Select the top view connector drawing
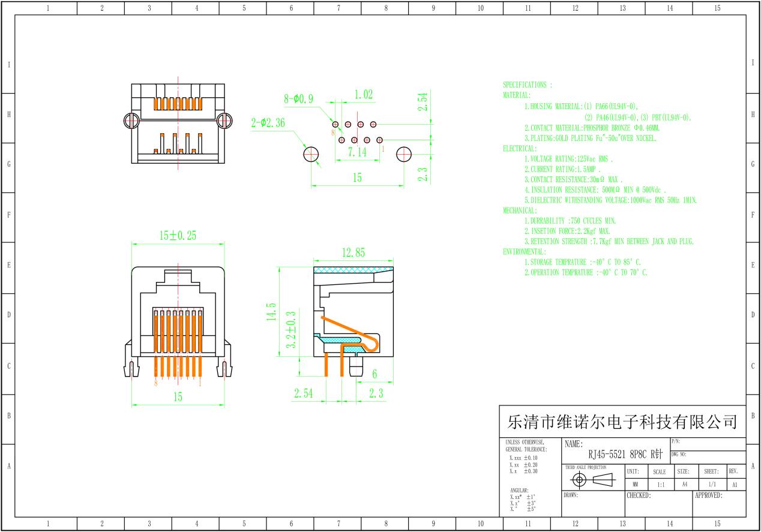The height and width of the screenshot is (532, 761). pos(178,123)
